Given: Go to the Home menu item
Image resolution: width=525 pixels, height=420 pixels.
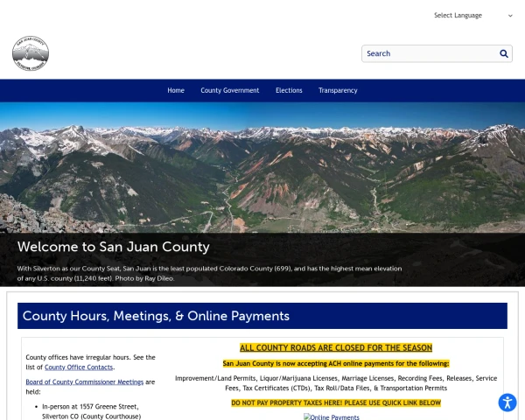Looking at the screenshot, I should (176, 90).
